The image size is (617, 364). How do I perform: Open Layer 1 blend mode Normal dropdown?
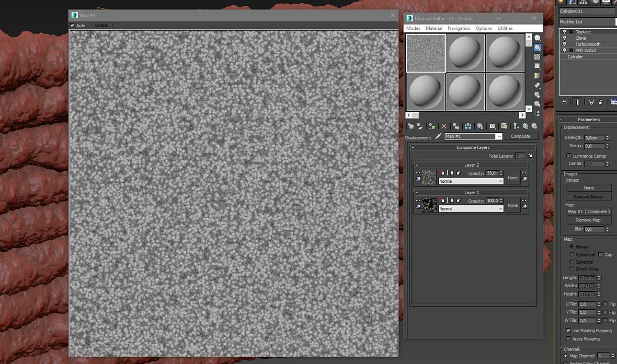tap(471, 209)
